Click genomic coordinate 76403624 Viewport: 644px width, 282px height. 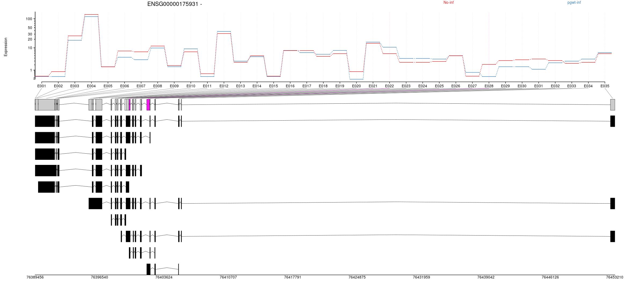164,277
